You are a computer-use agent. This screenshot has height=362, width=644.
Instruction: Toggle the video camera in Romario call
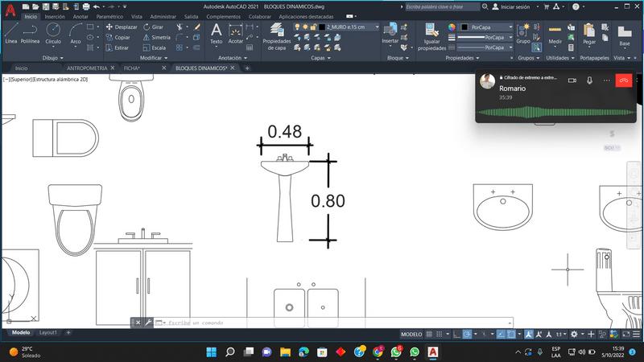(x=572, y=80)
